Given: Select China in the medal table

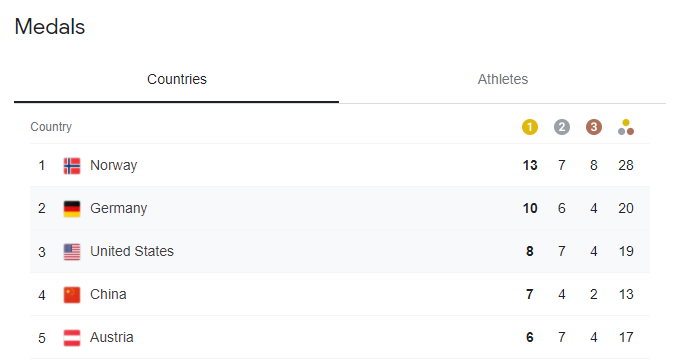Looking at the screenshot, I should pyautogui.click(x=340, y=294).
